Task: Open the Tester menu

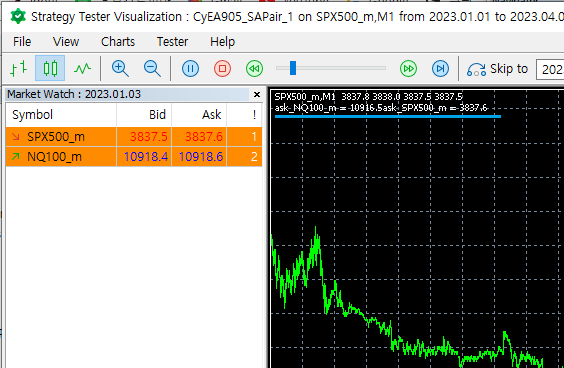Action: tap(172, 42)
